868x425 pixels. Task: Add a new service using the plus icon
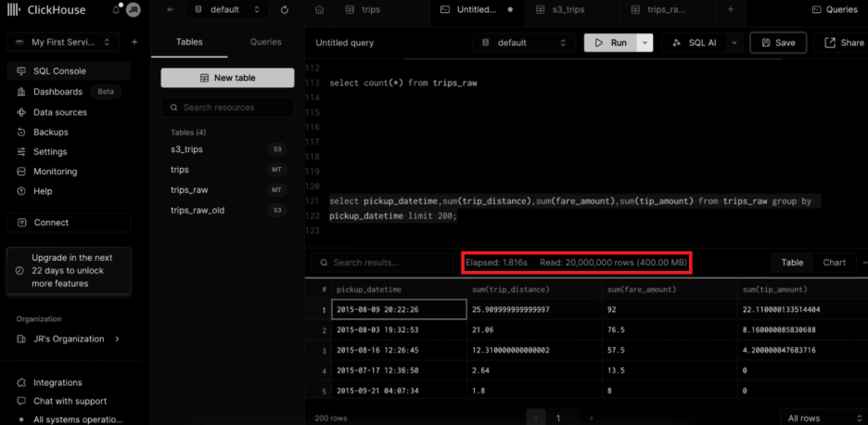pyautogui.click(x=134, y=42)
